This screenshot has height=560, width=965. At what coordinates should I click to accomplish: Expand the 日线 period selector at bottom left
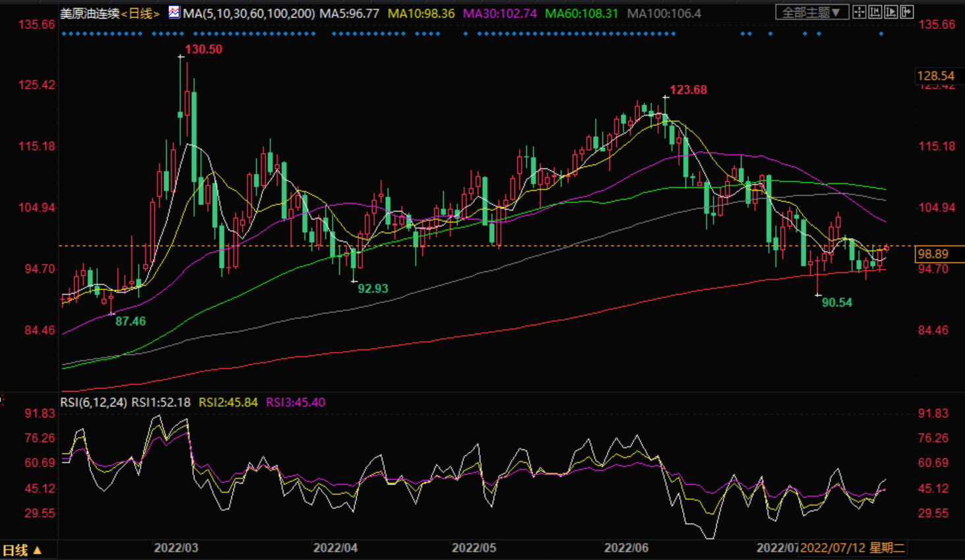22,550
